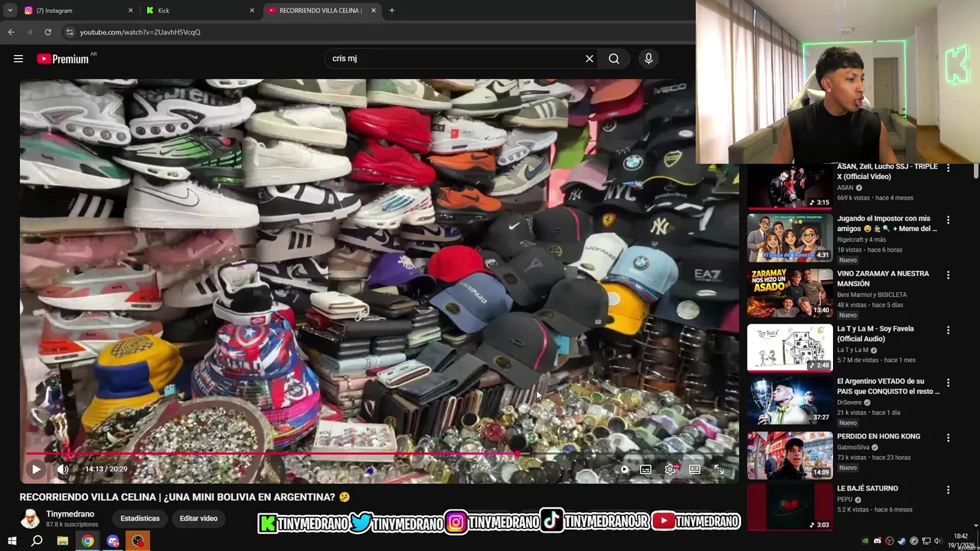Screen dimensions: 980x551
Task: Open options menu for LE BAJÉ SATURNO
Action: 948,490
